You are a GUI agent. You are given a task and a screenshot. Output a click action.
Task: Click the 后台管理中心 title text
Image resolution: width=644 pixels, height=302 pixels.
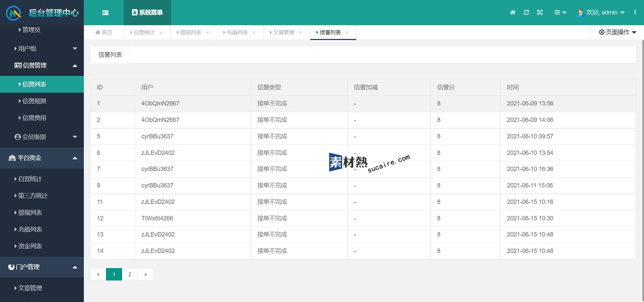(54, 13)
